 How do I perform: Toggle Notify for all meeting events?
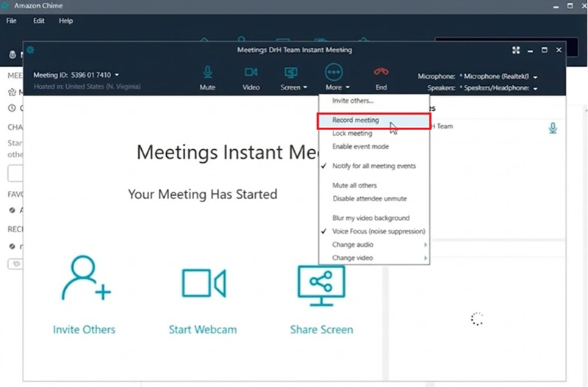374,166
